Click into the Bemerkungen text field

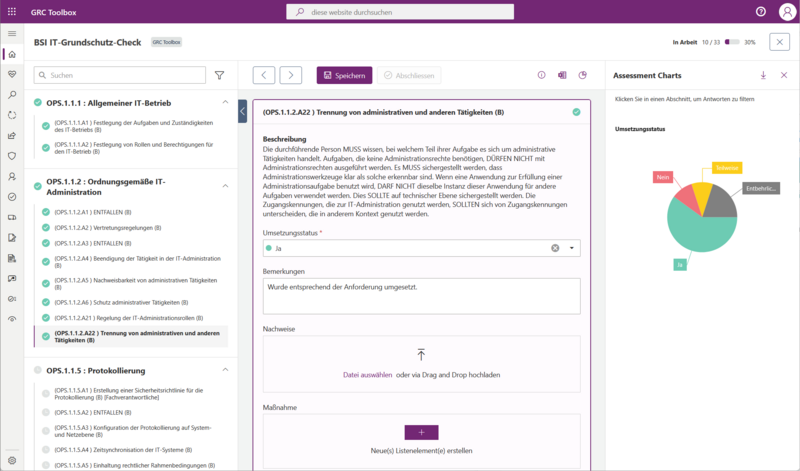coord(421,295)
